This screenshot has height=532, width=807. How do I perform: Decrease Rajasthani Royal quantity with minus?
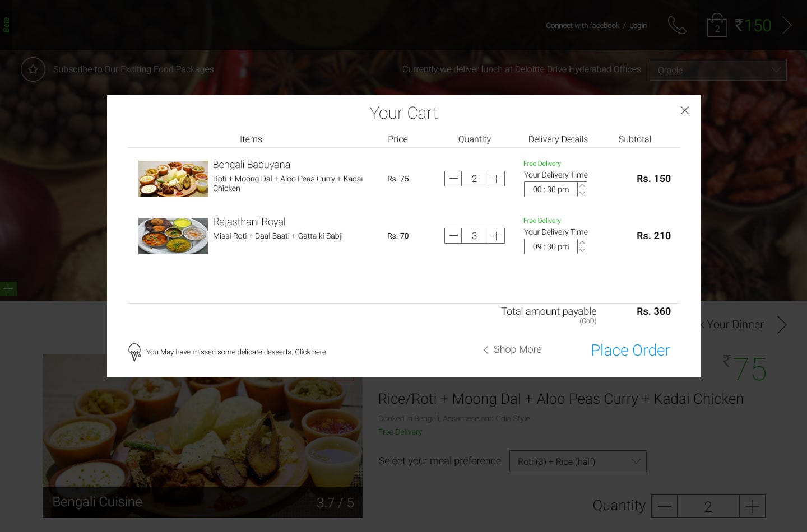click(x=453, y=236)
